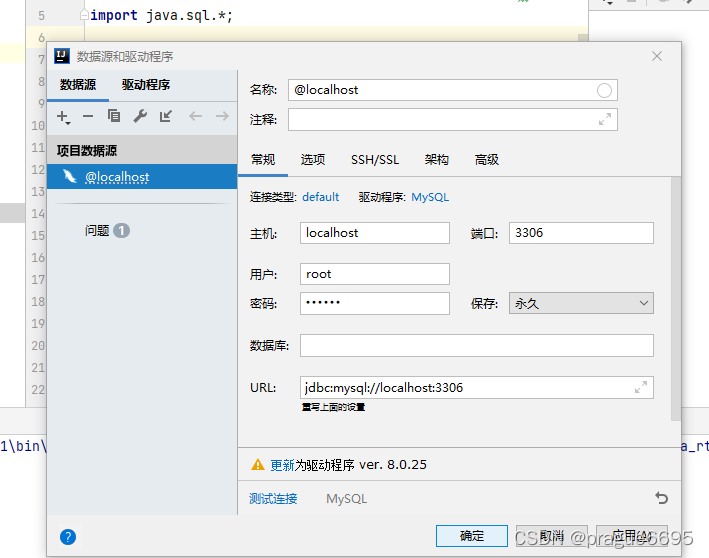
Task: Expand the comment field with expand icon
Action: tap(605, 119)
